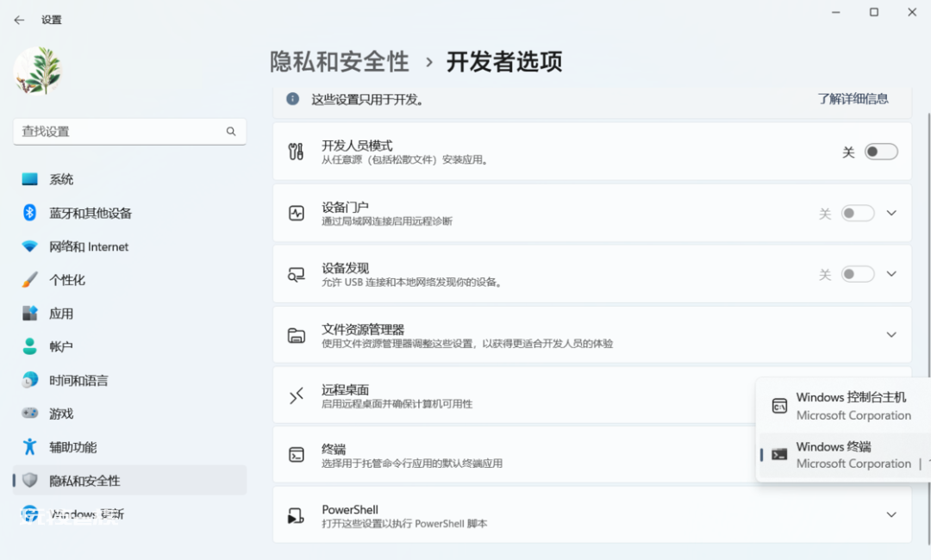Open 系统 in the sidebar
931x560 pixels.
pos(129,179)
